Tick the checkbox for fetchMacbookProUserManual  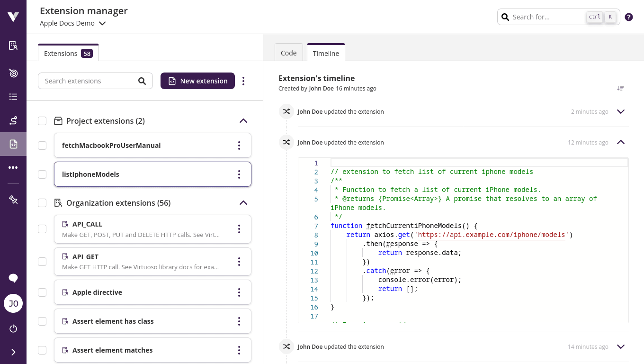[42, 146]
